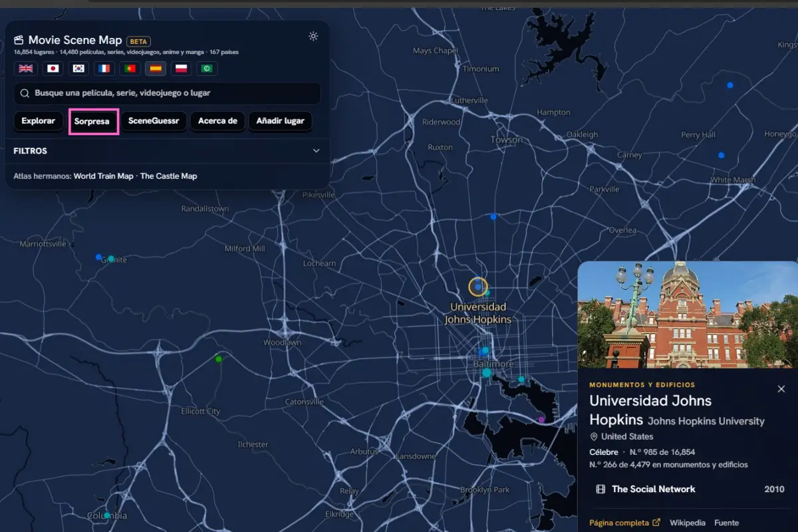Click the Milford Mill label on the map
The width and height of the screenshot is (798, 532).
[245, 249]
